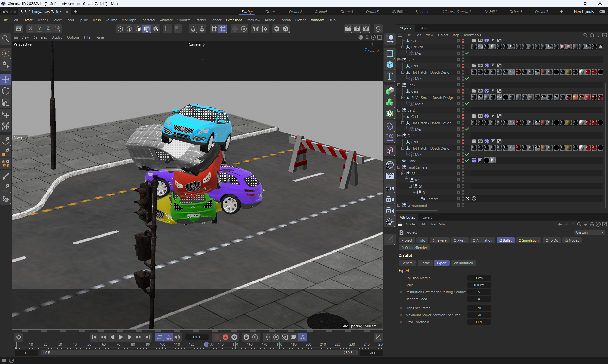Click the Enable Snap icon
Image resolution: width=608 pixels, height=364 pixels.
(193, 29)
